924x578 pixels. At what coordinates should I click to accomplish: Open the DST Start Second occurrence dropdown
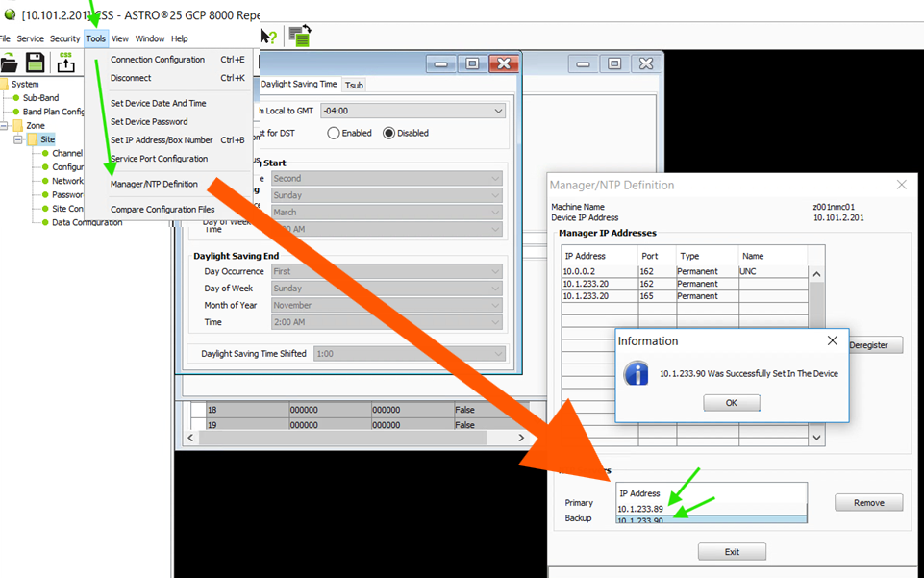click(x=387, y=178)
